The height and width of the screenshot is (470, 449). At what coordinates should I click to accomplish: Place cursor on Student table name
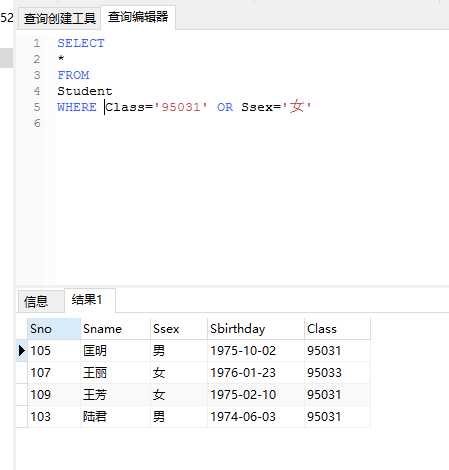[x=85, y=91]
